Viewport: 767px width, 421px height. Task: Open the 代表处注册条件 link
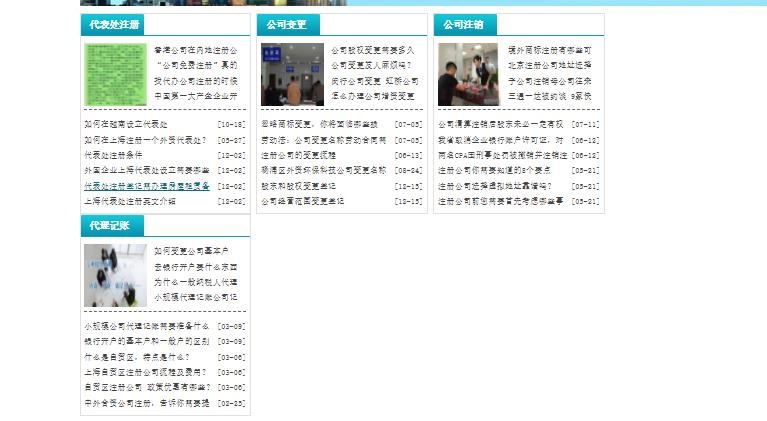coord(114,155)
